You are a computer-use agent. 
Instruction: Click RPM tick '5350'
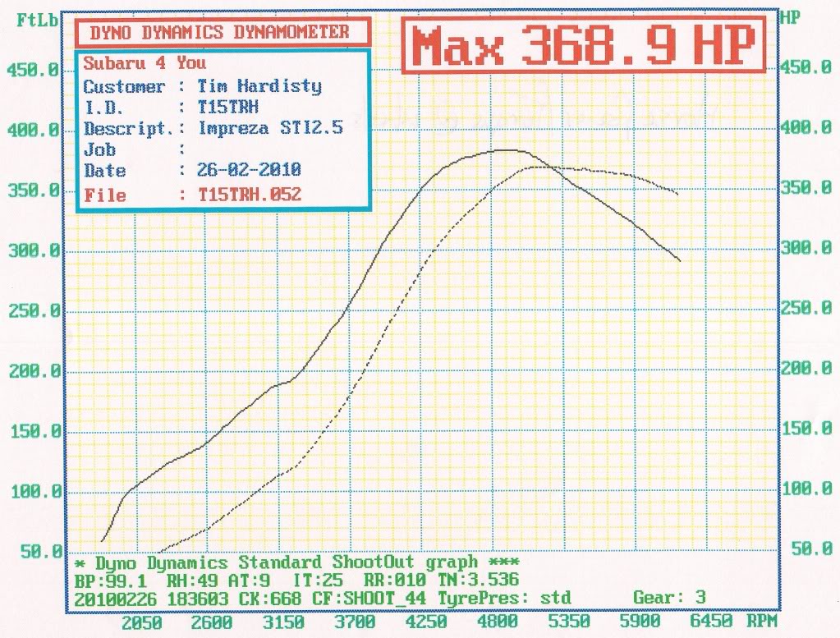tap(569, 622)
